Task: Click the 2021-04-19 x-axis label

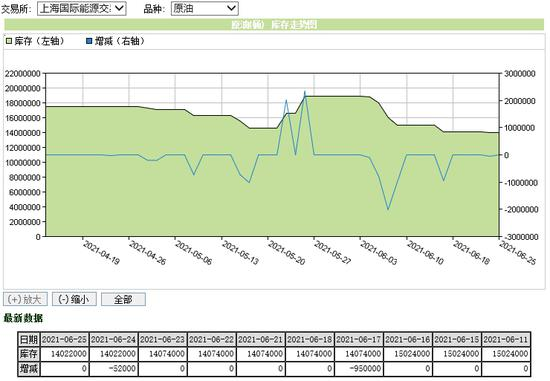Action: pyautogui.click(x=101, y=253)
